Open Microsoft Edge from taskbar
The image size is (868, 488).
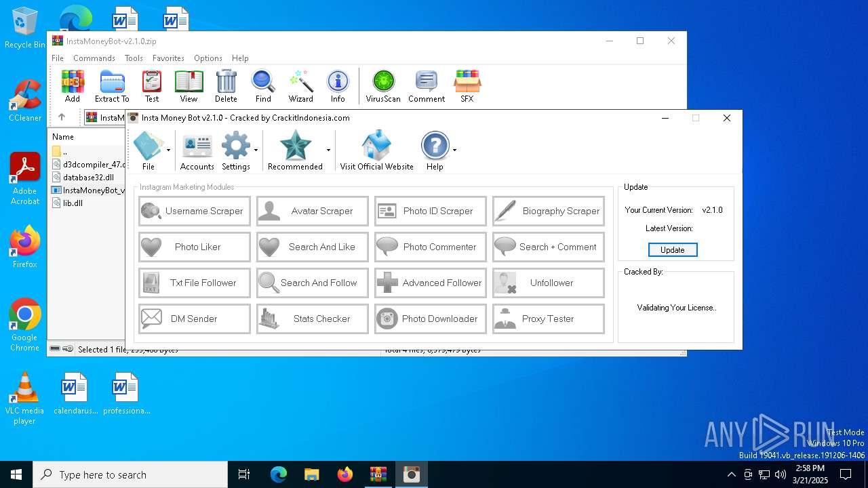tap(279, 474)
